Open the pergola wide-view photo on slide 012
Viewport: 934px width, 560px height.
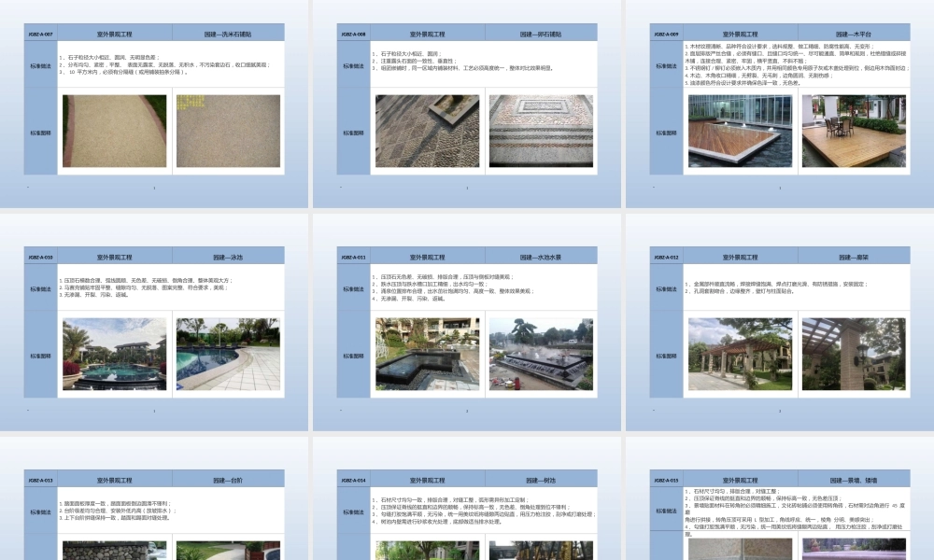pyautogui.click(x=741, y=354)
